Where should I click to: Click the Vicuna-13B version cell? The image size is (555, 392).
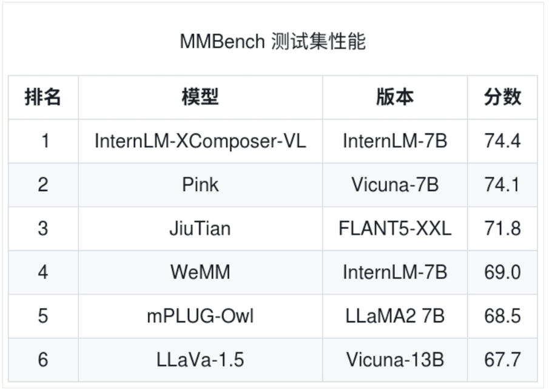coord(395,359)
